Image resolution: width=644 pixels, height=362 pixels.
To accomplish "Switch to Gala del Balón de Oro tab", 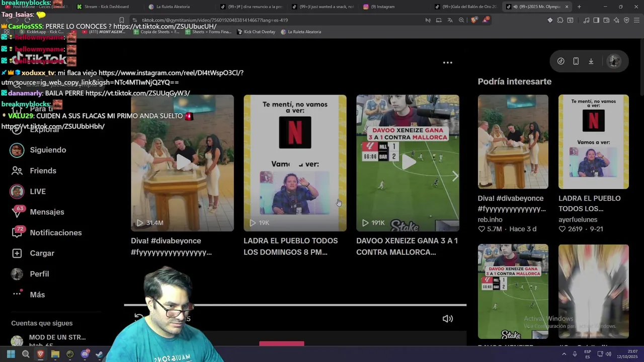I will (x=466, y=7).
